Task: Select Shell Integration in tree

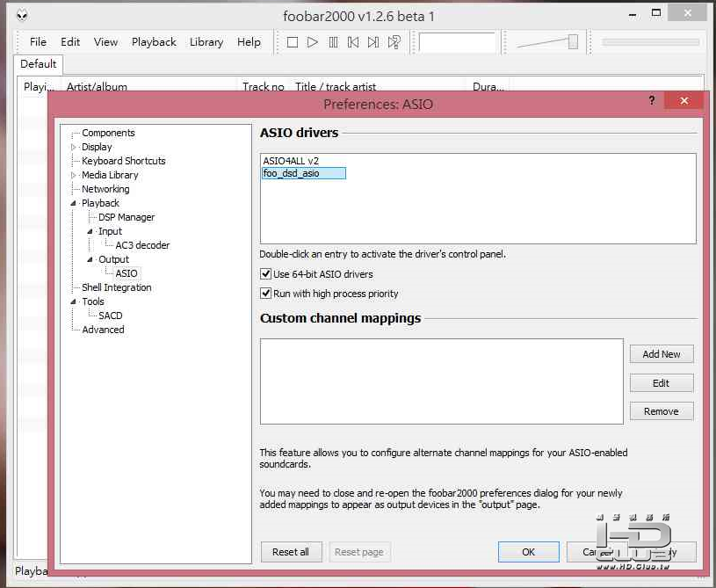Action: [x=117, y=287]
